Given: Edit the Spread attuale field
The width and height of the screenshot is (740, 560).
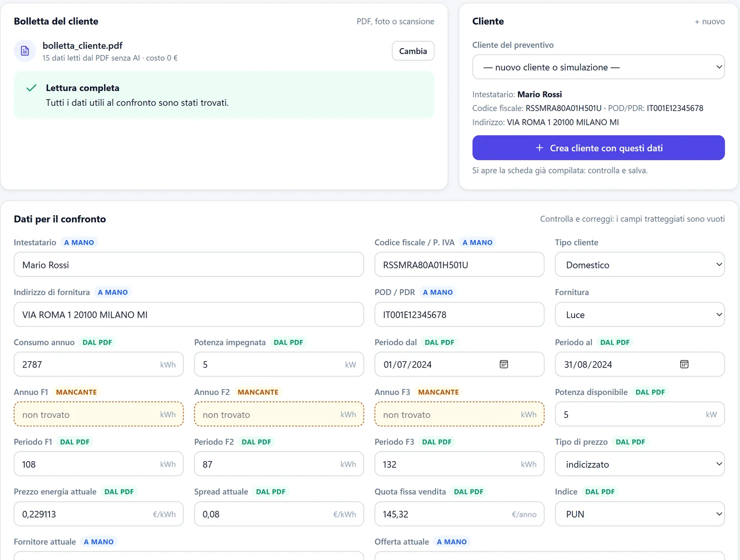Looking at the screenshot, I should pos(279,514).
